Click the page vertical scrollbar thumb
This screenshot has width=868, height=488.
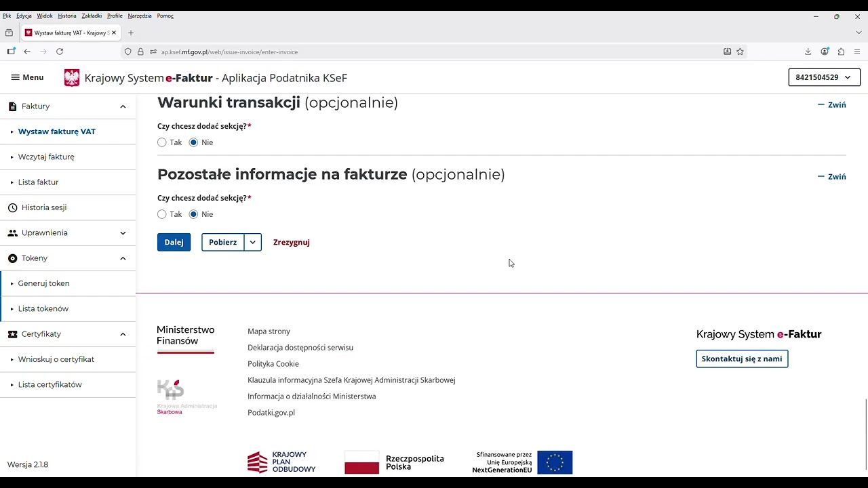point(866,434)
